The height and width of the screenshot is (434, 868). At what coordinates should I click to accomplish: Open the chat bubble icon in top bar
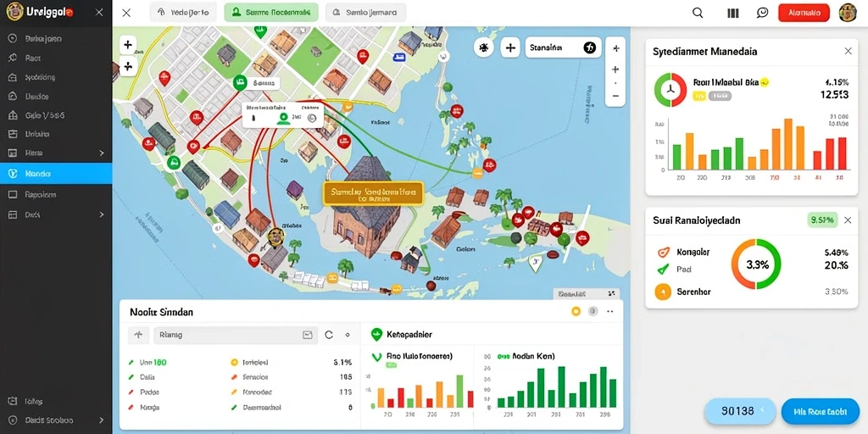coord(763,13)
